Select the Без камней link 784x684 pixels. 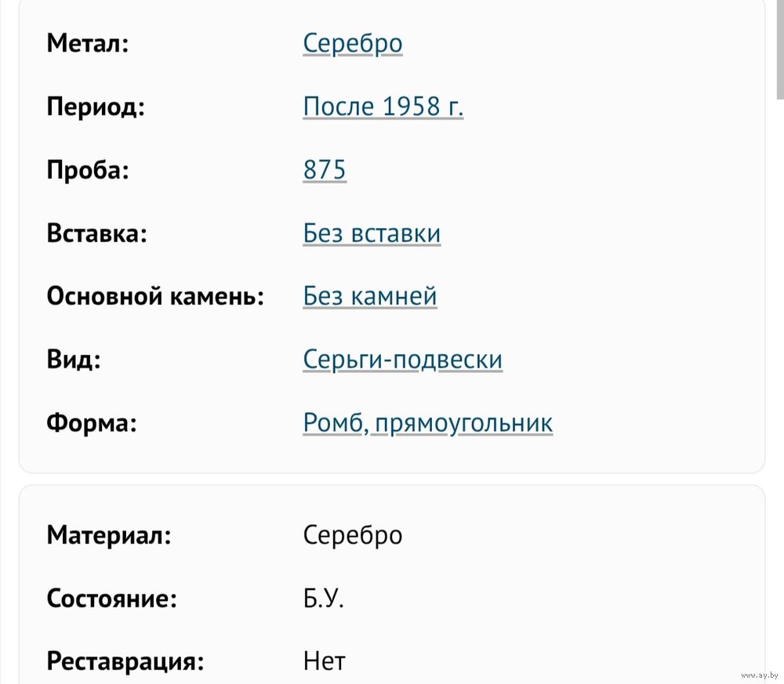tap(369, 297)
